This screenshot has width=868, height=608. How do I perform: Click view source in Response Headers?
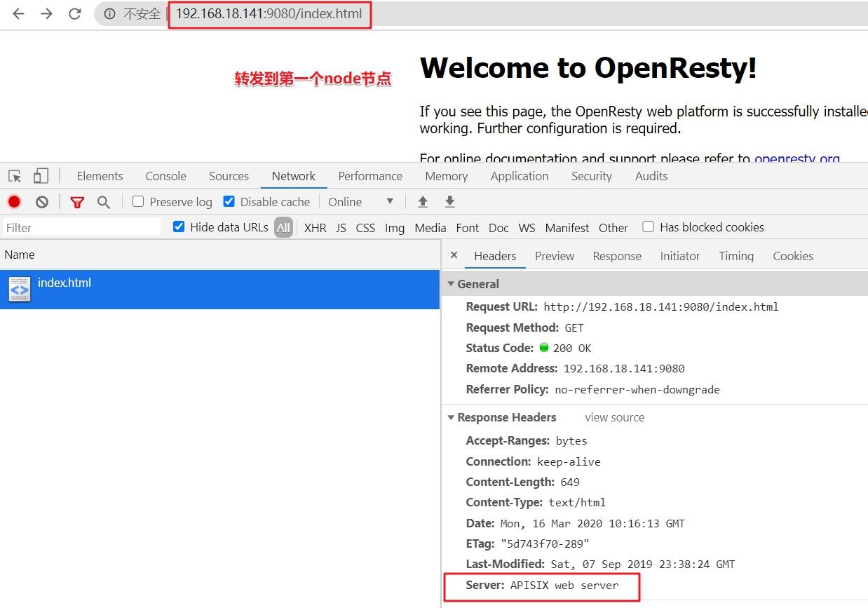(615, 417)
